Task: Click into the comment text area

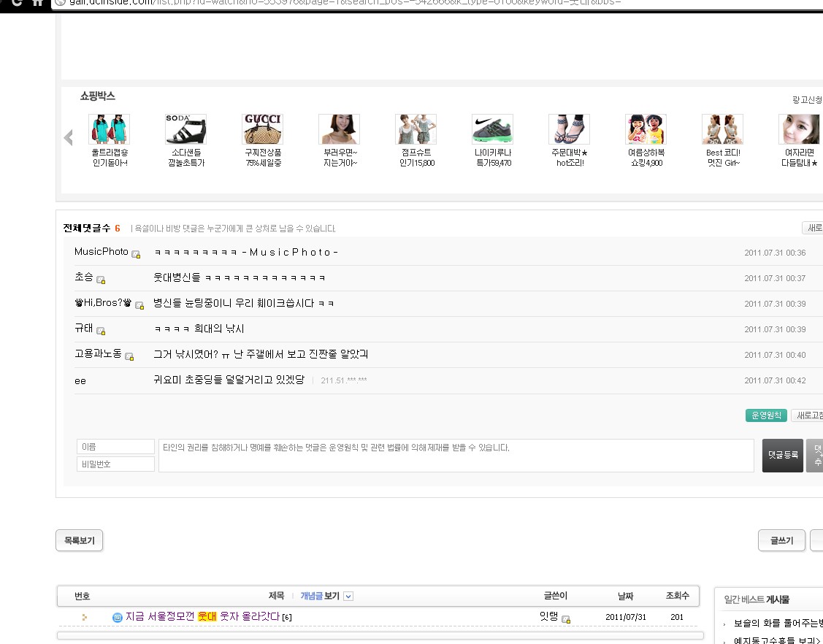Action: [456, 455]
